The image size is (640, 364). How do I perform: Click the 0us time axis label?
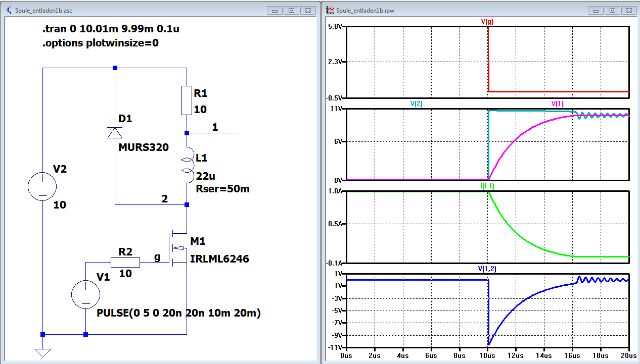pyautogui.click(x=346, y=356)
